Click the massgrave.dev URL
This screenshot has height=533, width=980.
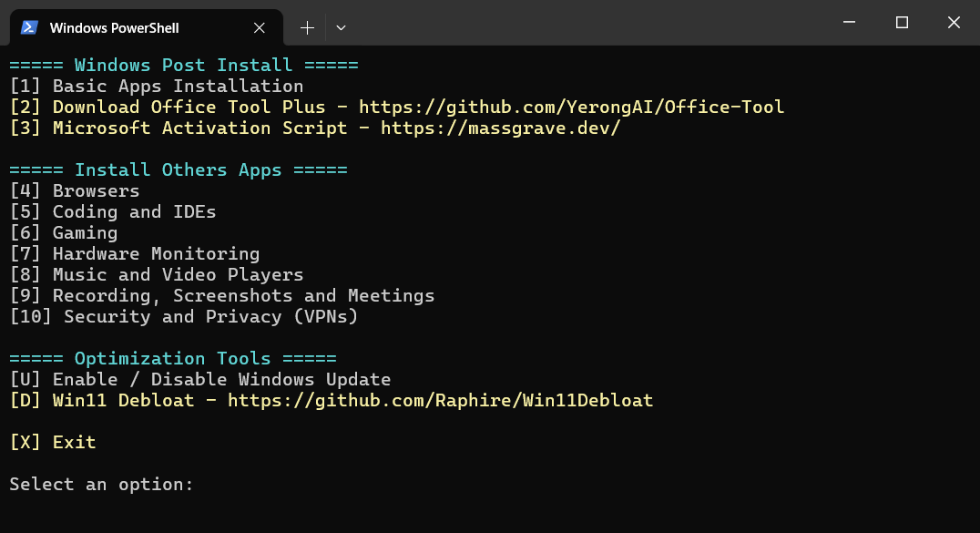pos(501,128)
